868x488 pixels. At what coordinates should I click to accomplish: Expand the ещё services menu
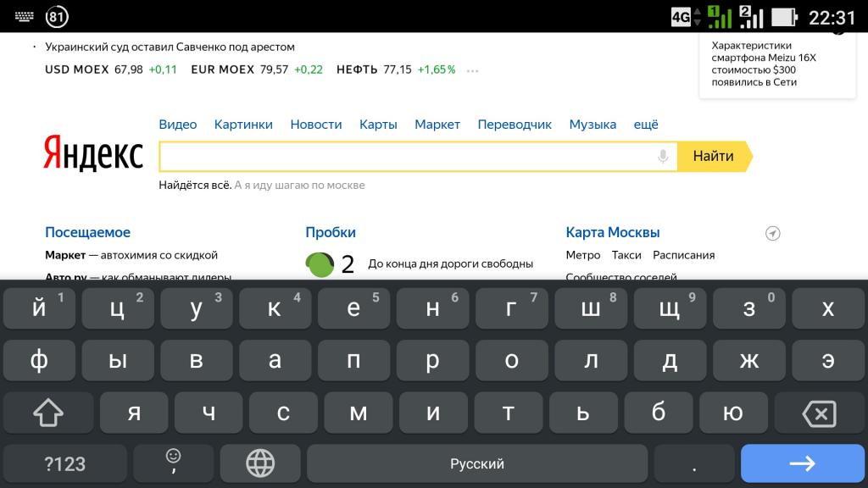[x=646, y=125]
